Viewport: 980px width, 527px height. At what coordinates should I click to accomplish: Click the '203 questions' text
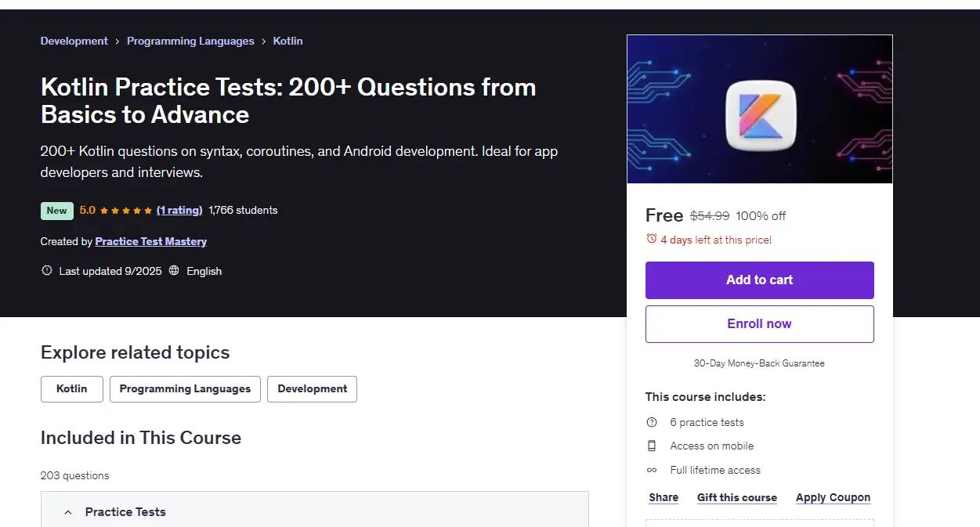[74, 475]
